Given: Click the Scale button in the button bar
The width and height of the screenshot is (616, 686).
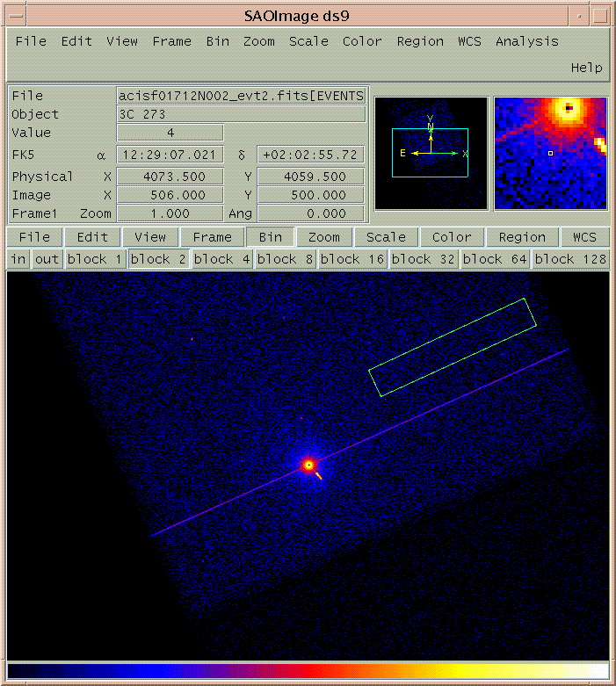Looking at the screenshot, I should 386,237.
